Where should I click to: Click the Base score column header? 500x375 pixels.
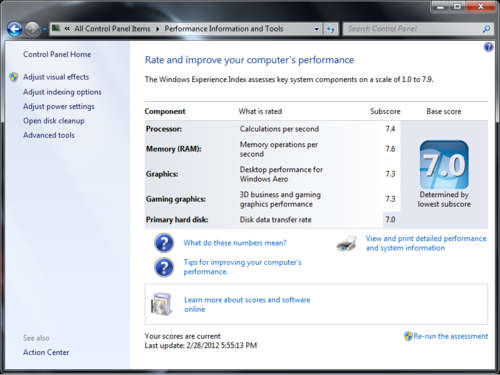[444, 111]
